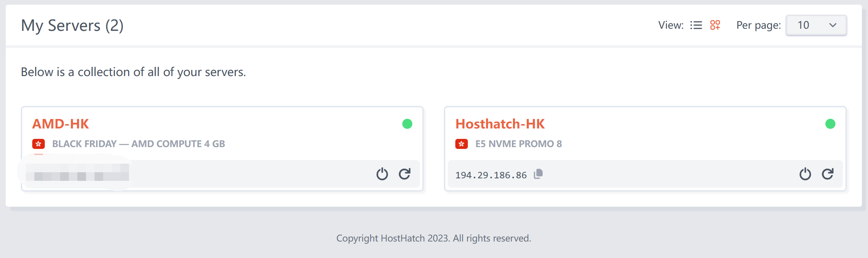Reboot the AMD-HK server
The width and height of the screenshot is (868, 258).
point(405,174)
